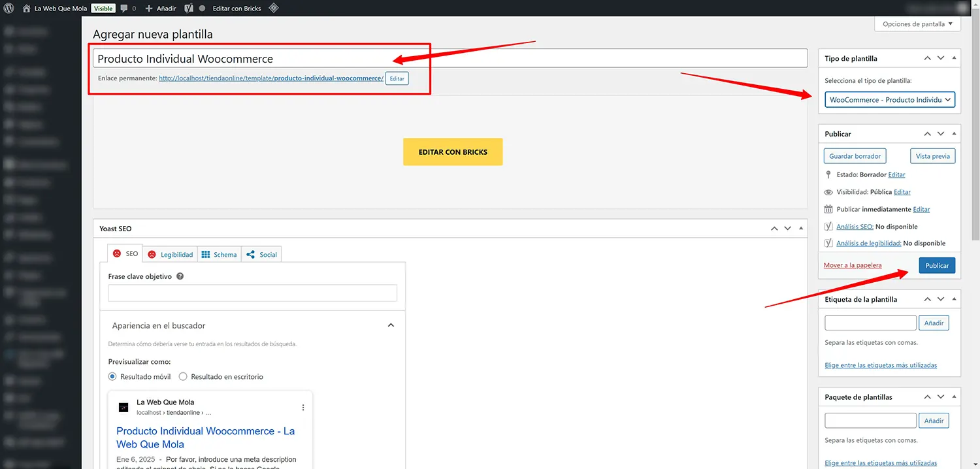Screen dimensions: 980x469
Task: Click the yellow EDITAR CON BRICKS button
Action: click(453, 152)
